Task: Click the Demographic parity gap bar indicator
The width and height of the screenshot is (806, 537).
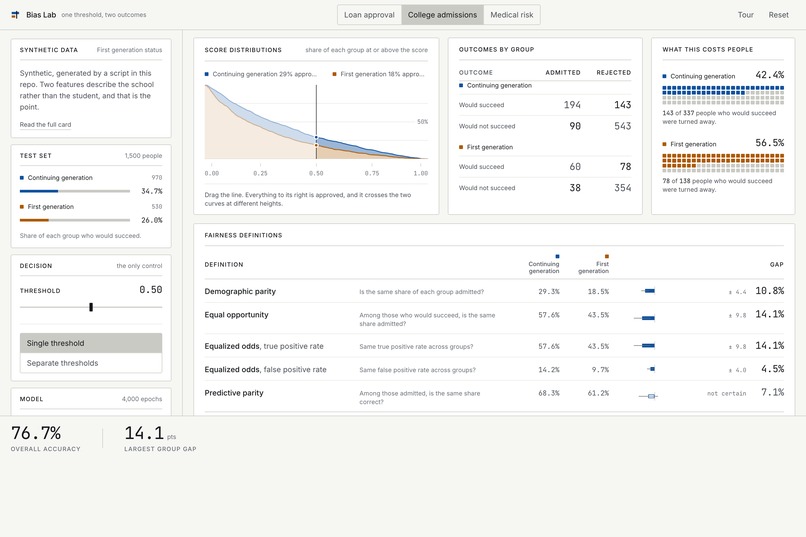Action: (648, 291)
